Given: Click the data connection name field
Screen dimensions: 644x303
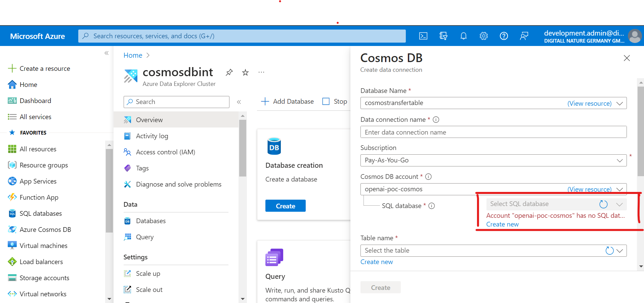Looking at the screenshot, I should pyautogui.click(x=493, y=132).
